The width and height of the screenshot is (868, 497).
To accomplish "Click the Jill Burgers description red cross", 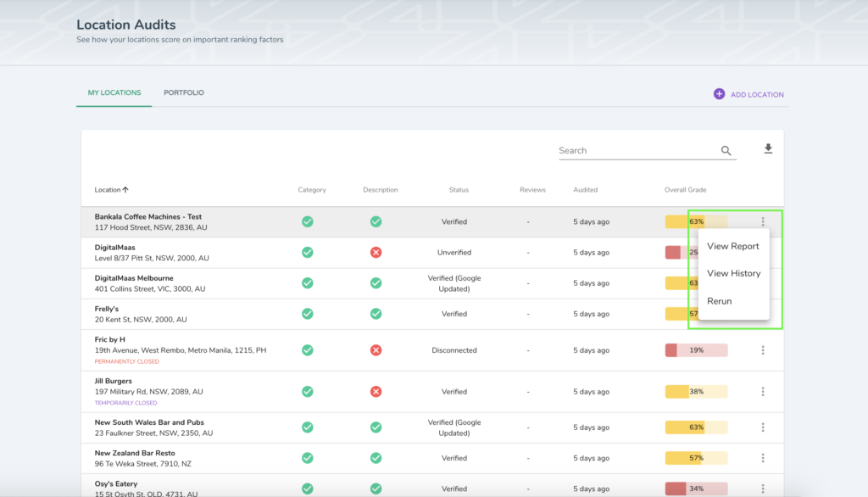I will 376,392.
